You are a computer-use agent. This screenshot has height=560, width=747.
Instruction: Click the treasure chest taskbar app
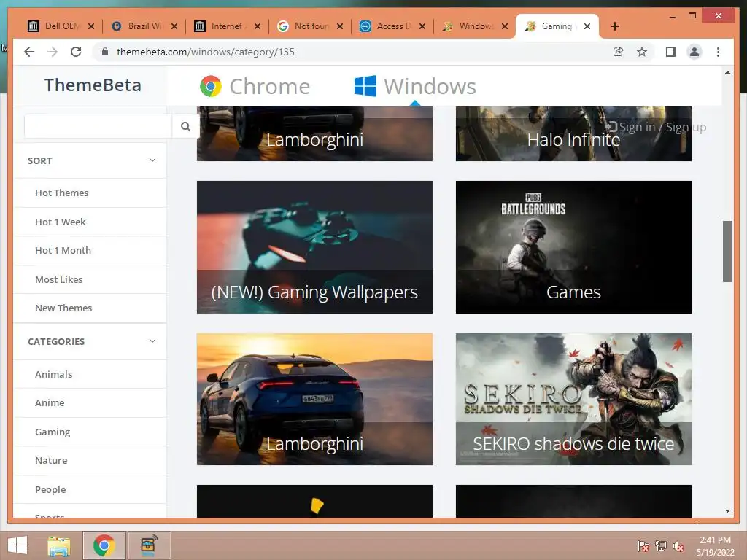(x=149, y=545)
